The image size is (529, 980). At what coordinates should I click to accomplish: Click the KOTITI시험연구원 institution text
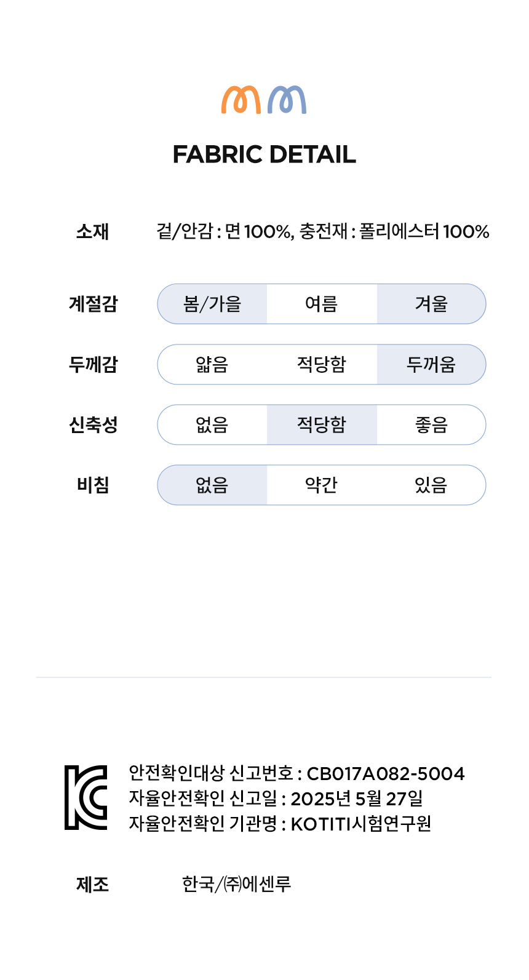[x=360, y=823]
